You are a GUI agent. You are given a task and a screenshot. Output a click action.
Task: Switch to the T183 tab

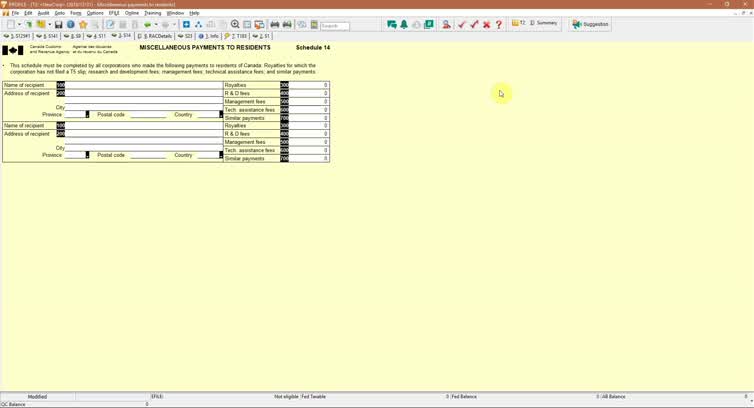click(236, 36)
